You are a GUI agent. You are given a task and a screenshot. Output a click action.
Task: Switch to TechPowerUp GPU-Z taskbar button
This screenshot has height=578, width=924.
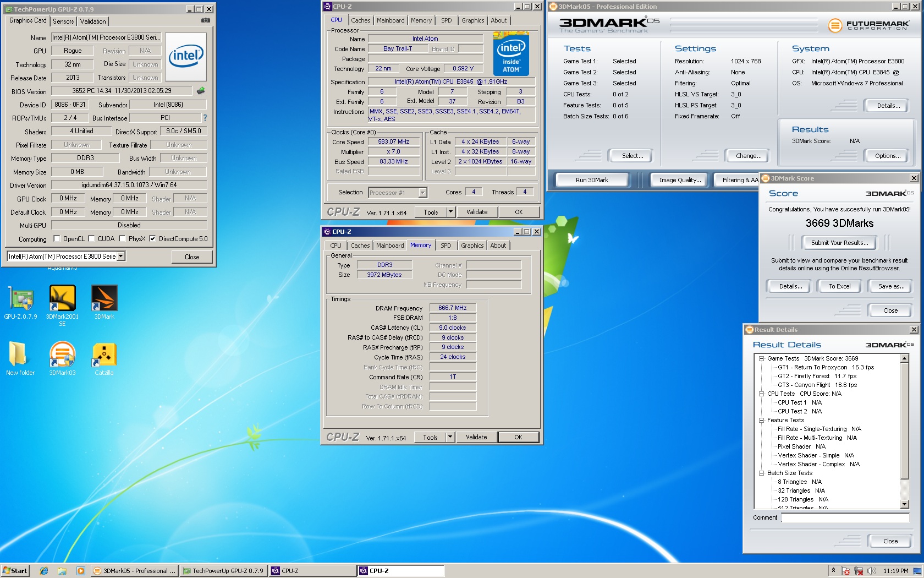click(223, 571)
